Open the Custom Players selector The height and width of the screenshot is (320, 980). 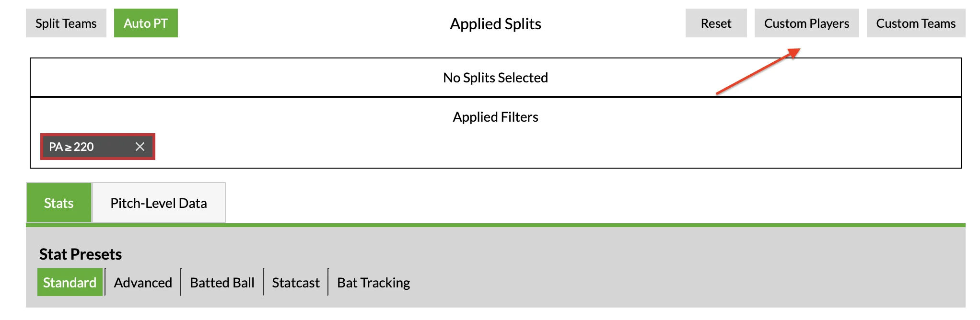(x=806, y=23)
